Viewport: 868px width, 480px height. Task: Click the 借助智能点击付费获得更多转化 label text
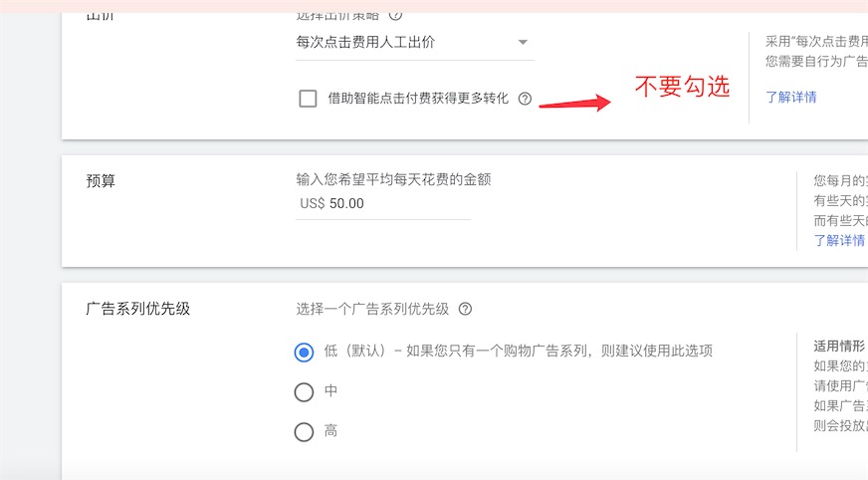pyautogui.click(x=418, y=99)
